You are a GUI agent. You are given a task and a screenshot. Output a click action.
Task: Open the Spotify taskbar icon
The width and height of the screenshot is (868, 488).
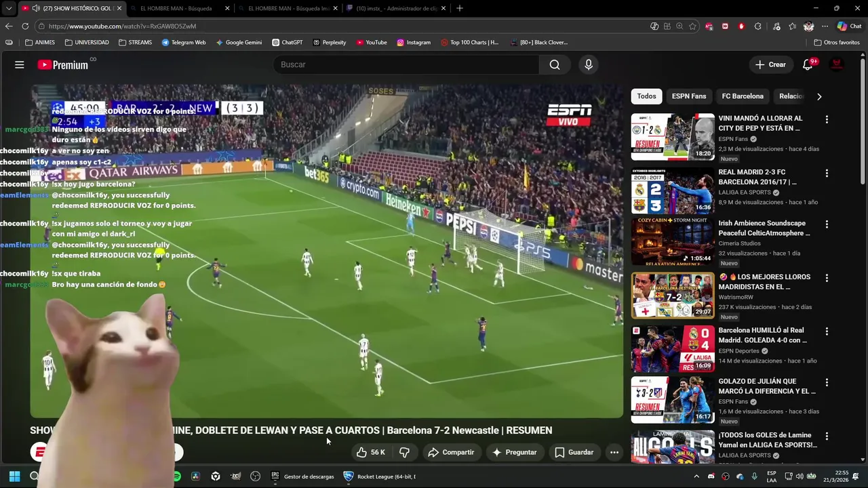point(176,476)
